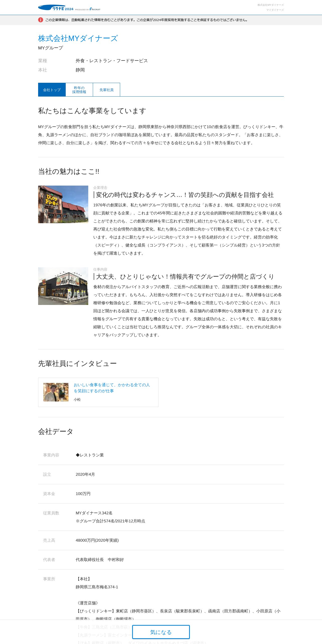Click the 従業員数 row label

coord(51,513)
